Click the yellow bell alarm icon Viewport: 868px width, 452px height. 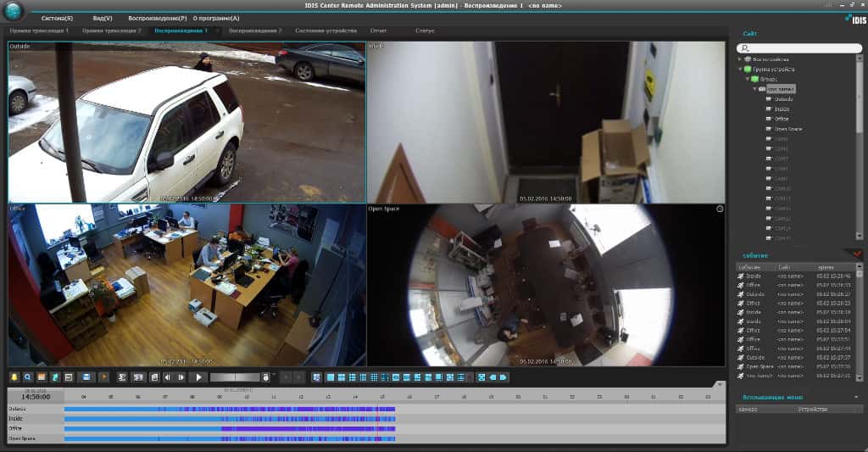click(x=14, y=377)
